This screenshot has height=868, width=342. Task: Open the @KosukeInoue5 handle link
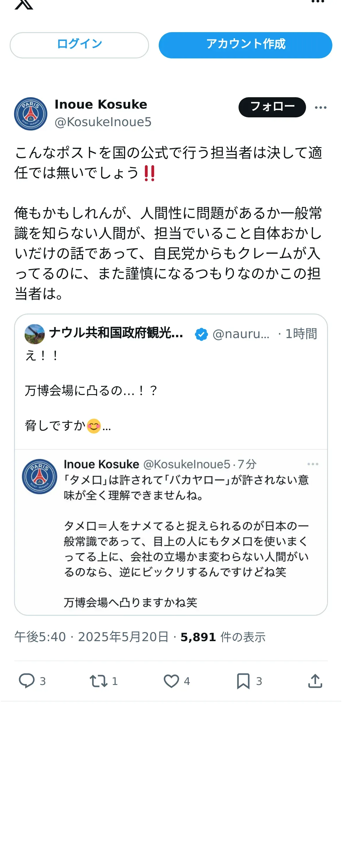pyautogui.click(x=103, y=122)
